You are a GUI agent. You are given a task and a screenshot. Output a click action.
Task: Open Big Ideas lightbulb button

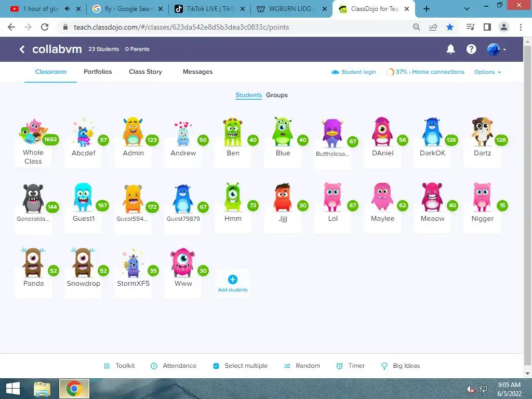[401, 366]
